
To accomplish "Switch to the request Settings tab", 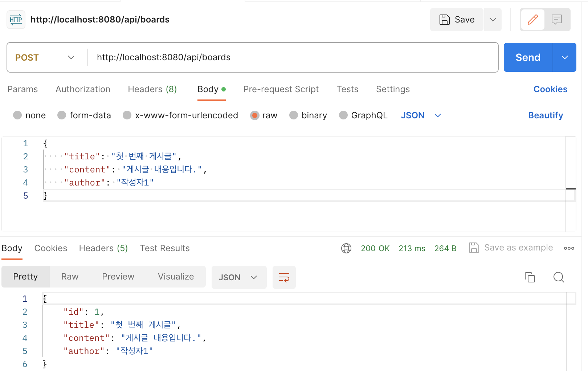I will click(x=393, y=89).
